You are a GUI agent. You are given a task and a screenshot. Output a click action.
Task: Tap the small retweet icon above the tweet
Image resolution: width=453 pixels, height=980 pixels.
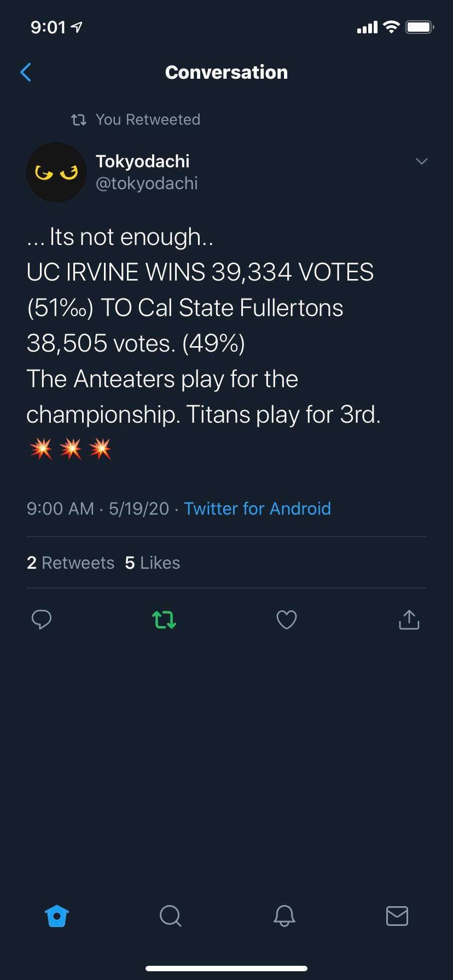tap(79, 120)
